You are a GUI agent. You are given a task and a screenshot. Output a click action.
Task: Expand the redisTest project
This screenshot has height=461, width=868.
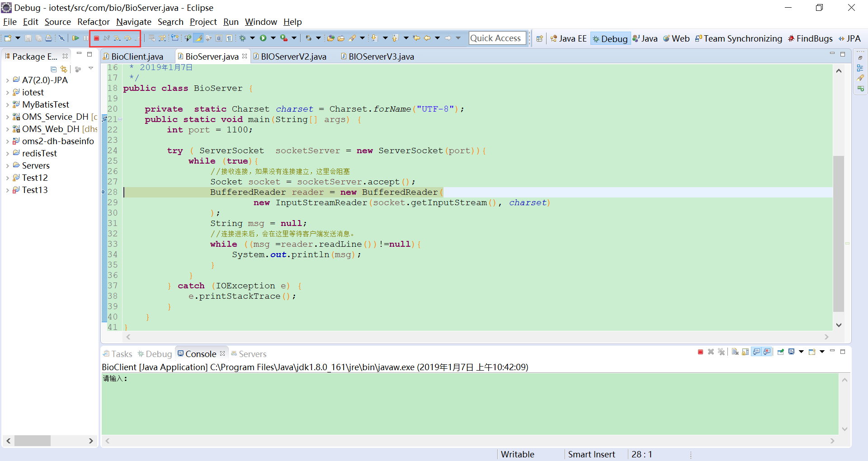pos(8,154)
